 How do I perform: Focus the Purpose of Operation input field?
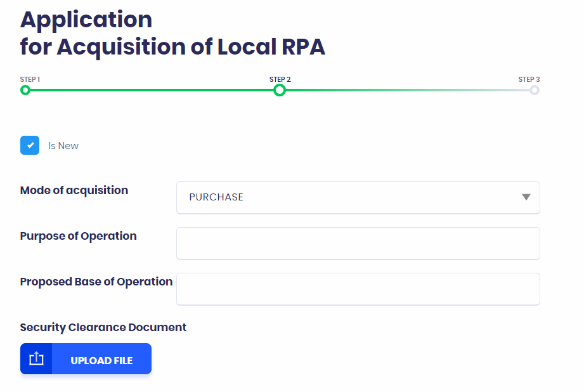pos(358,243)
